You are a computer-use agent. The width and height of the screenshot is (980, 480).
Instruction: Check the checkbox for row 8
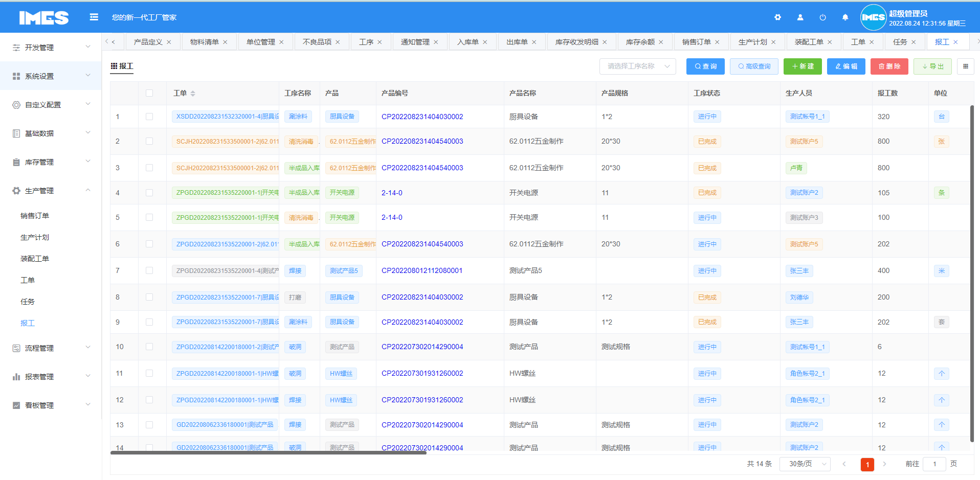149,297
